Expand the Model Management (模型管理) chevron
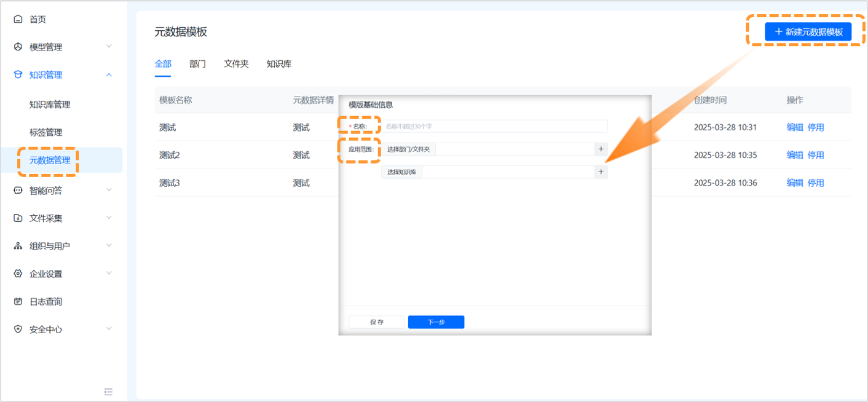 click(x=109, y=47)
